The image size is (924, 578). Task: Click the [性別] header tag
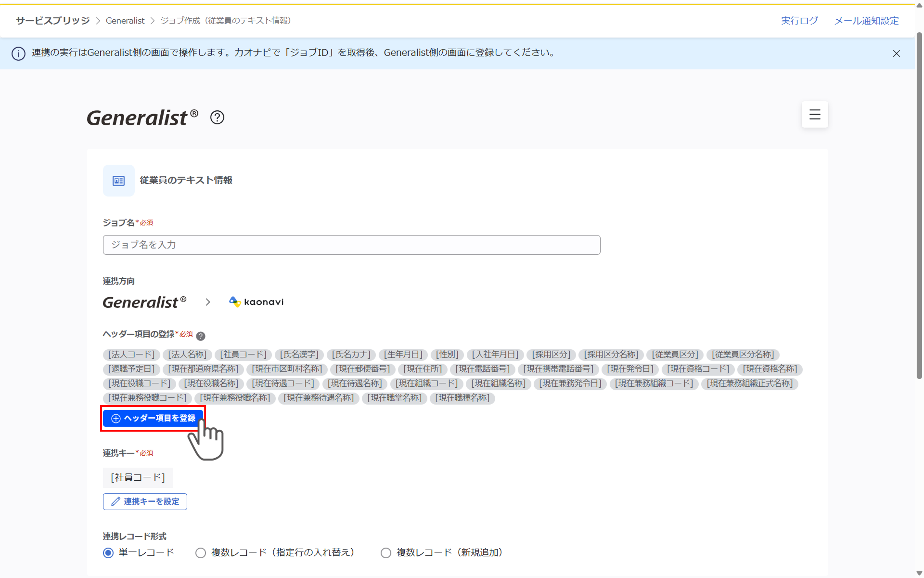pyautogui.click(x=447, y=354)
